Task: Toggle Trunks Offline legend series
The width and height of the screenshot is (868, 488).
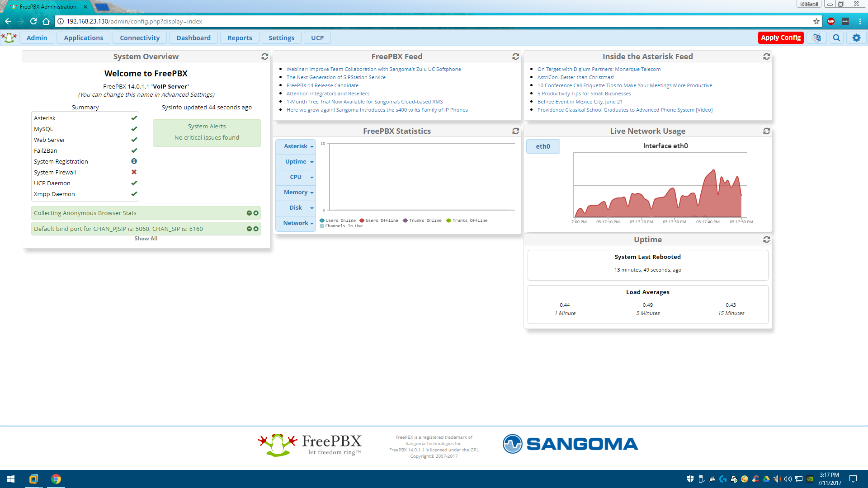Action: pyautogui.click(x=467, y=221)
